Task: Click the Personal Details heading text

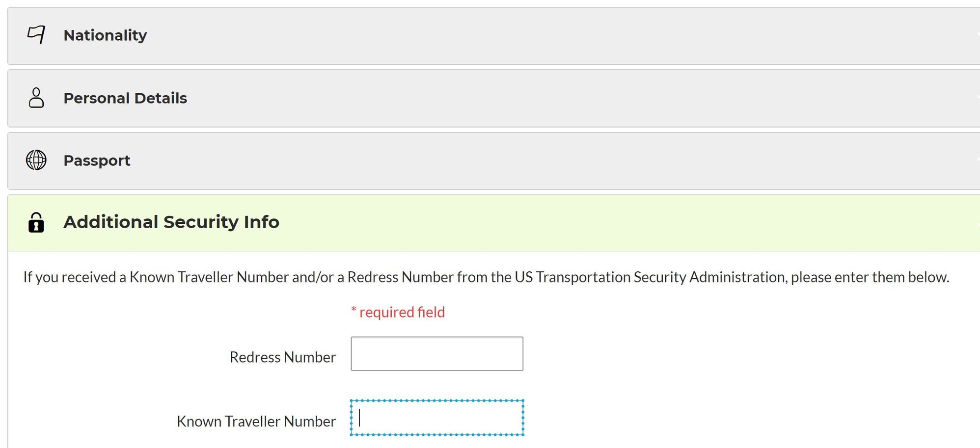Action: coord(125,98)
